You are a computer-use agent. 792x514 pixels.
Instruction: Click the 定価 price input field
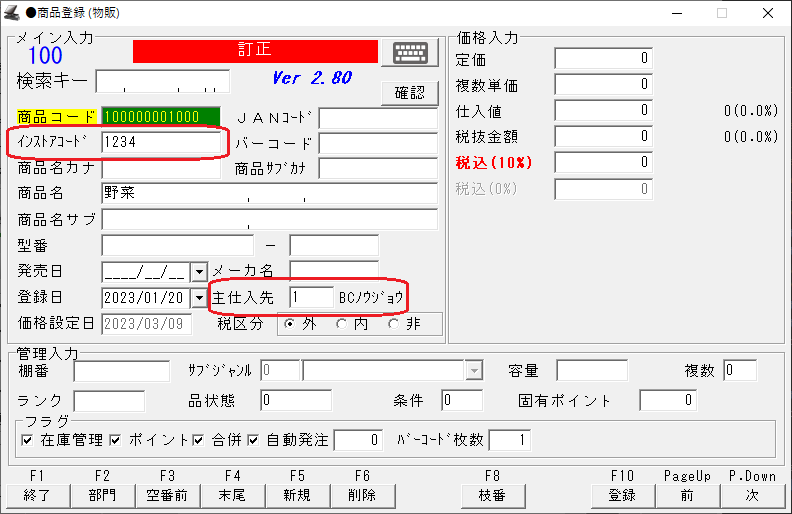603,59
